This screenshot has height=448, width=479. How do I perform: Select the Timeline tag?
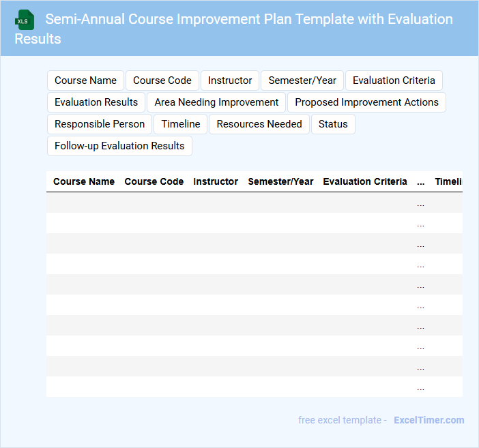[181, 124]
